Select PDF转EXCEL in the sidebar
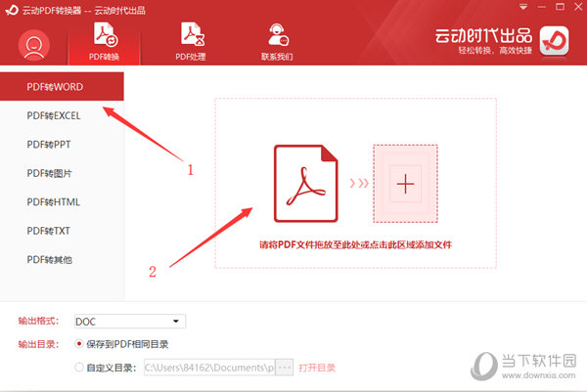This screenshot has height=392, width=587. 62,115
